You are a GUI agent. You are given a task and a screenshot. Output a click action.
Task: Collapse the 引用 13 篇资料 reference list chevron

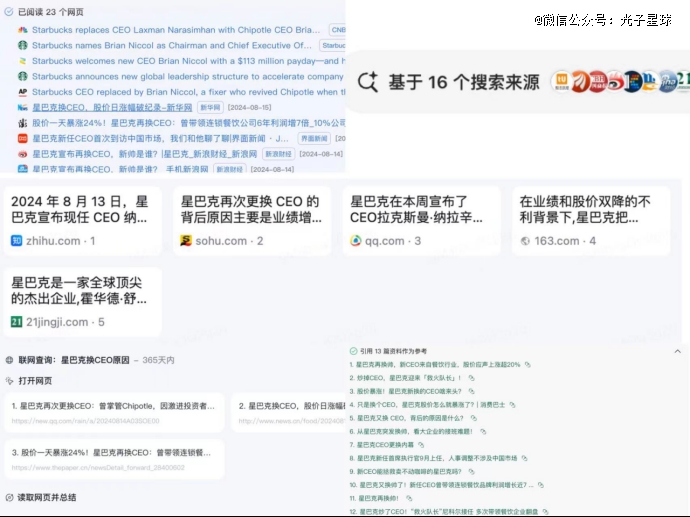(678, 351)
